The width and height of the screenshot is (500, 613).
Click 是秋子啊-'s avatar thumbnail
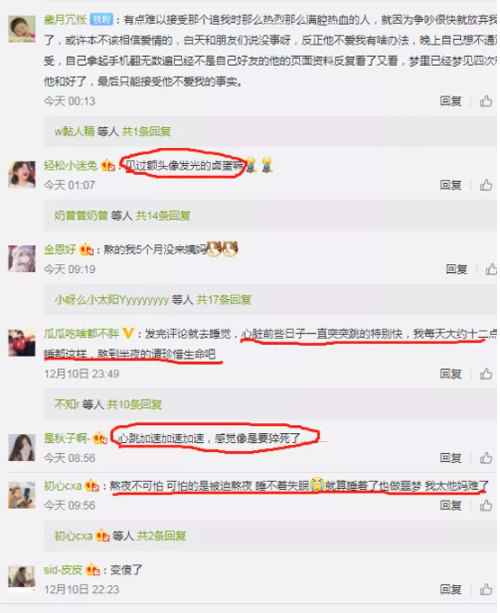pyautogui.click(x=22, y=447)
